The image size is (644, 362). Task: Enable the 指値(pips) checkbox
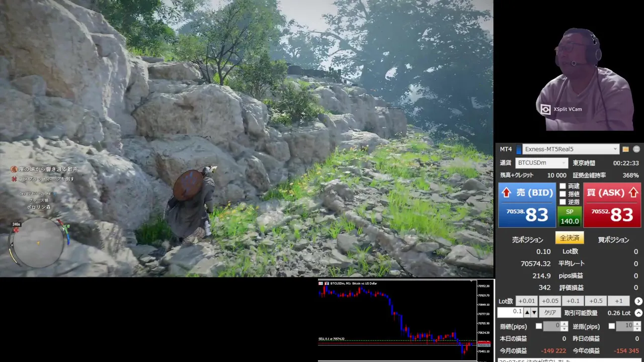pos(539,326)
